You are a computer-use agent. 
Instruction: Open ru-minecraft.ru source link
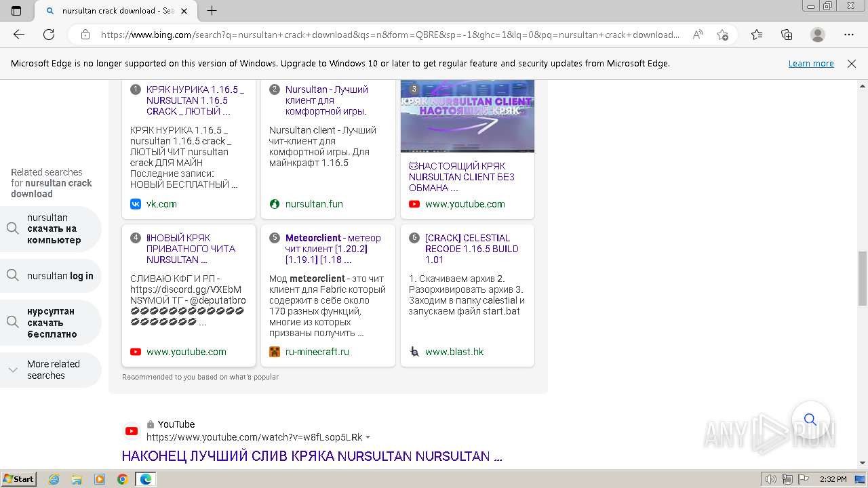pyautogui.click(x=317, y=352)
